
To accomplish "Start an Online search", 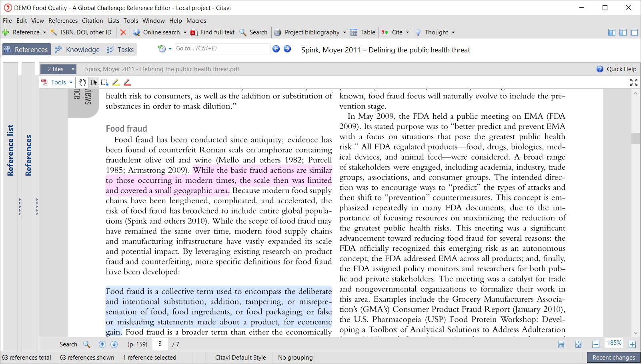I will pos(156,32).
